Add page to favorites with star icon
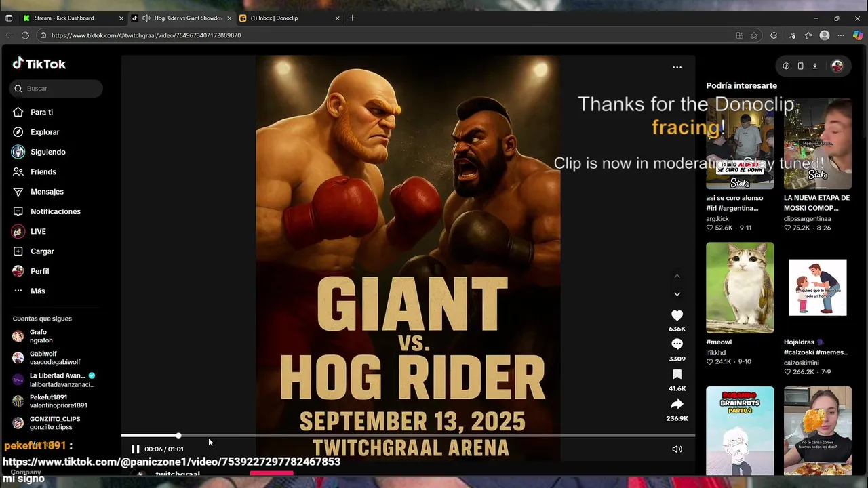This screenshot has width=868, height=488. 754,35
